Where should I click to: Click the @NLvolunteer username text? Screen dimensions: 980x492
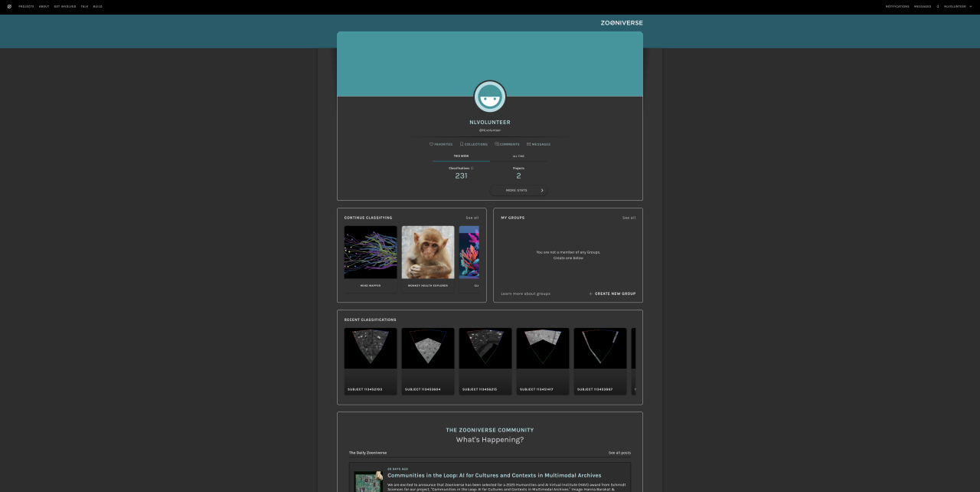(490, 130)
